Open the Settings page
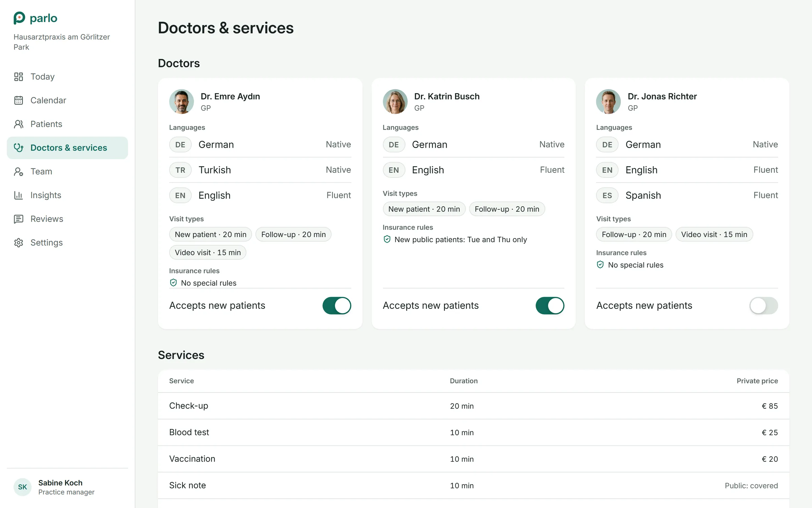812x508 pixels. [x=67, y=243]
